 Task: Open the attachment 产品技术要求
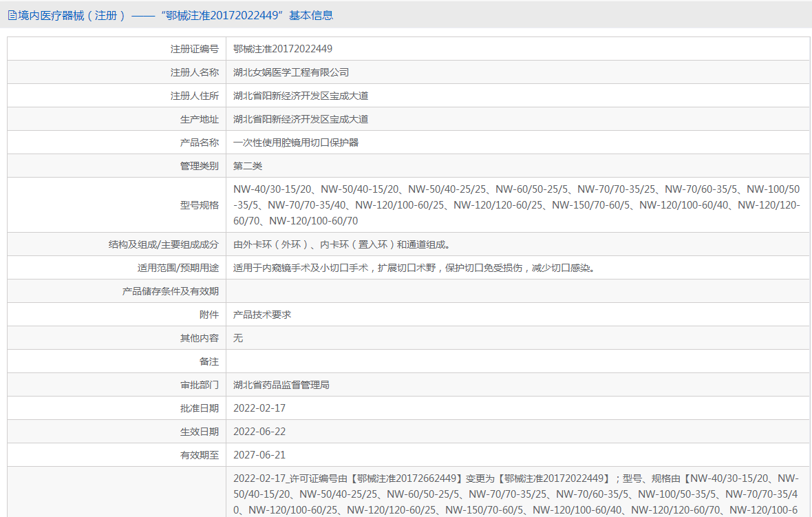pyautogui.click(x=262, y=315)
